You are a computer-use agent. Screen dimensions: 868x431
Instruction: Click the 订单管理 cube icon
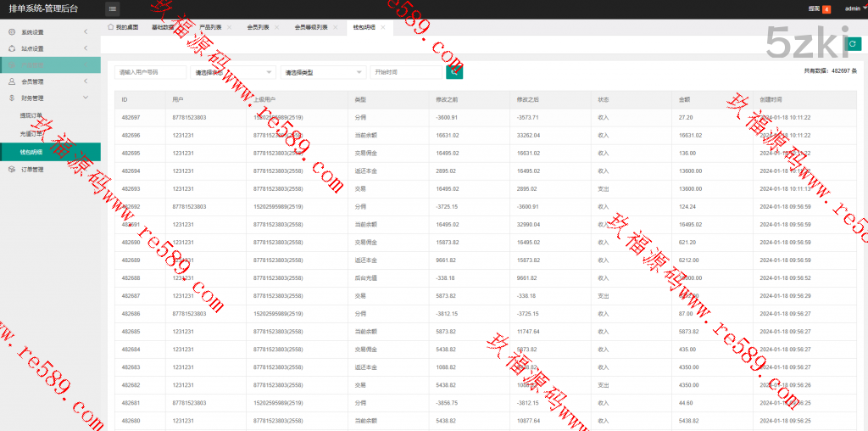(x=11, y=169)
